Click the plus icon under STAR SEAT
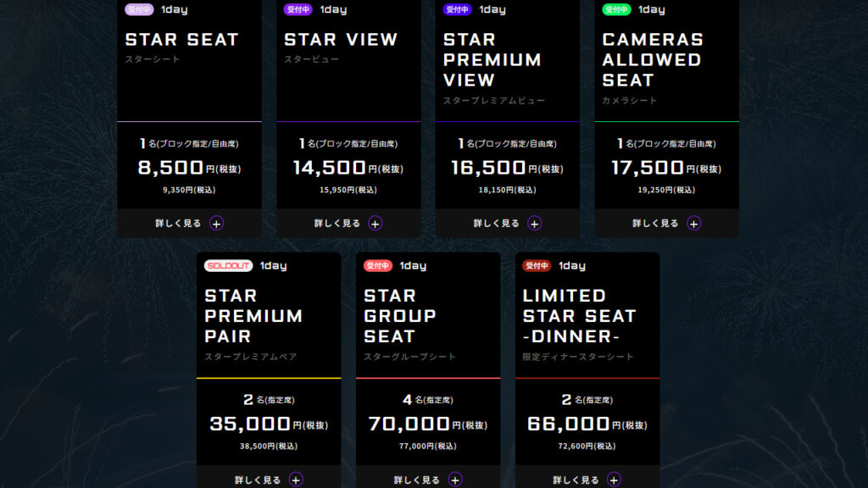The width and height of the screenshot is (868, 488). (x=216, y=224)
